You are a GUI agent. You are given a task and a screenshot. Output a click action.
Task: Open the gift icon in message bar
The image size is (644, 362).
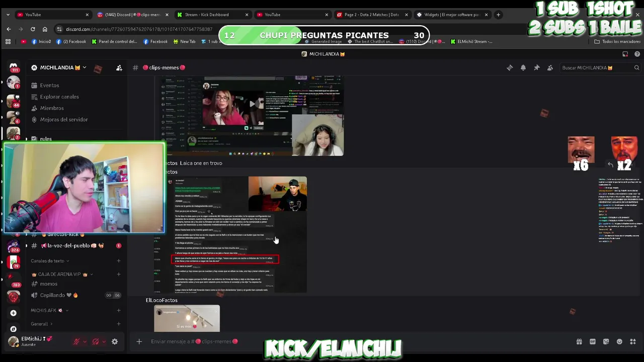tap(579, 341)
